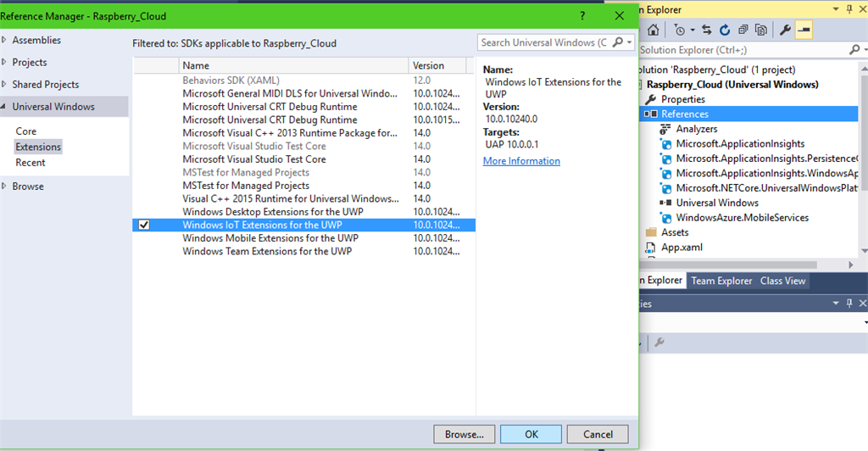Sort by the Version column header
Viewport: 868px width, 451px height.
click(x=437, y=65)
